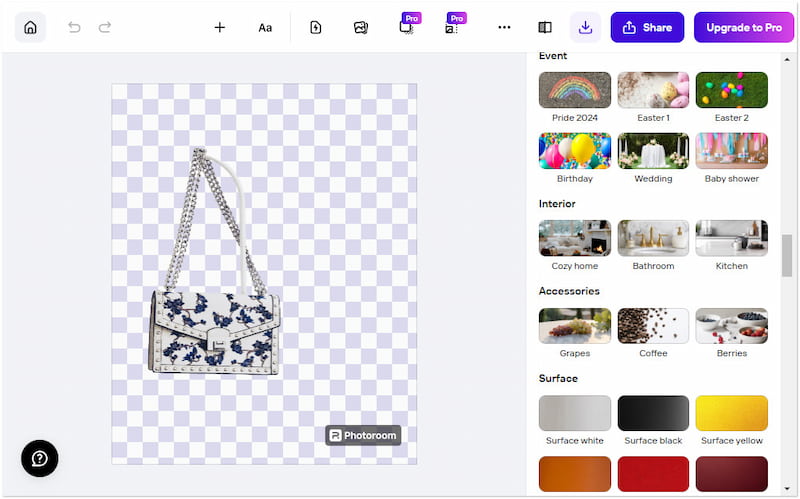This screenshot has height=499, width=800.
Task: Add a new element with plus icon
Action: (220, 27)
